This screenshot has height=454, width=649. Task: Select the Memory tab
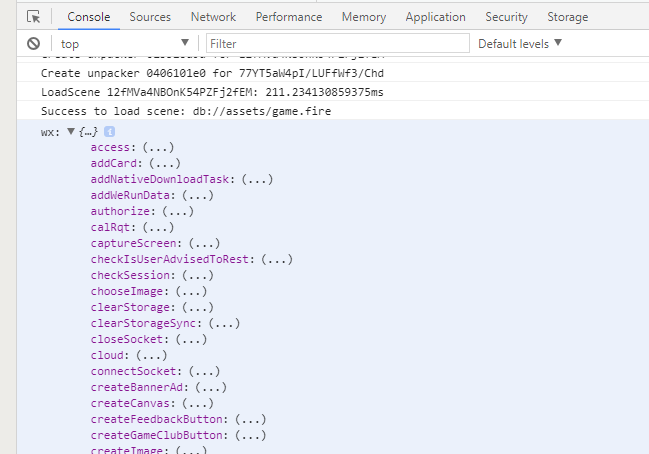363,17
